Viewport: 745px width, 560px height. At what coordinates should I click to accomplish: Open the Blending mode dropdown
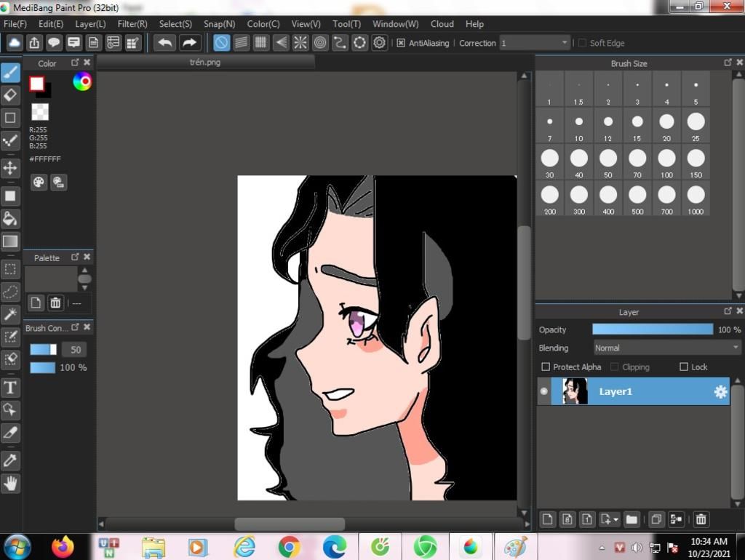coord(667,348)
